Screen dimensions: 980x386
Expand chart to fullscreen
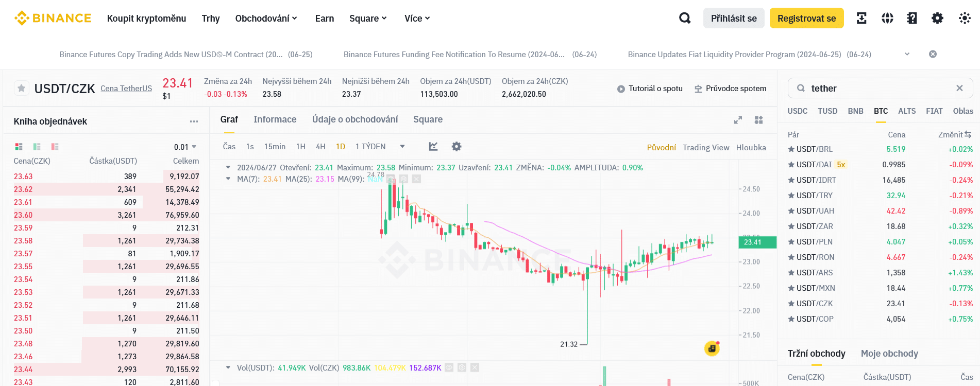pos(738,120)
